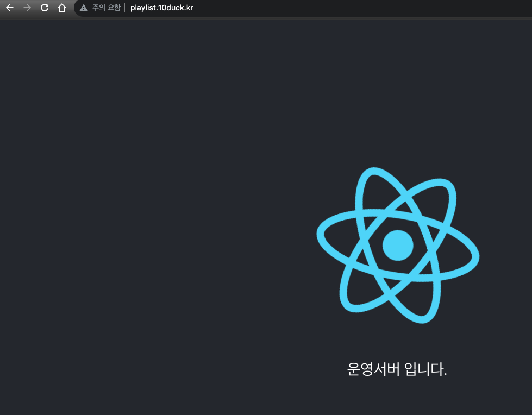Open the '주의 요함' site info label
The height and width of the screenshot is (415, 532).
tap(107, 8)
